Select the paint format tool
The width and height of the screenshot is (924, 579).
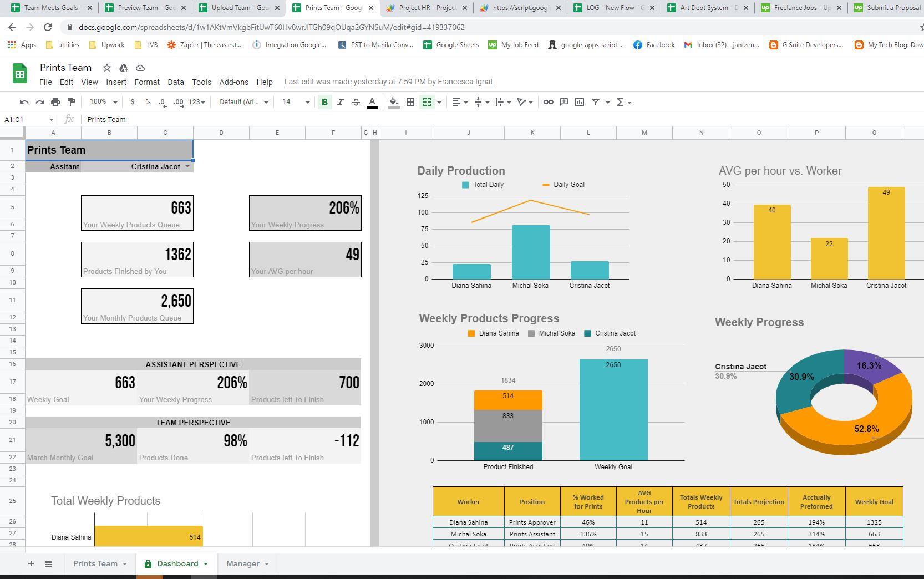coord(71,102)
